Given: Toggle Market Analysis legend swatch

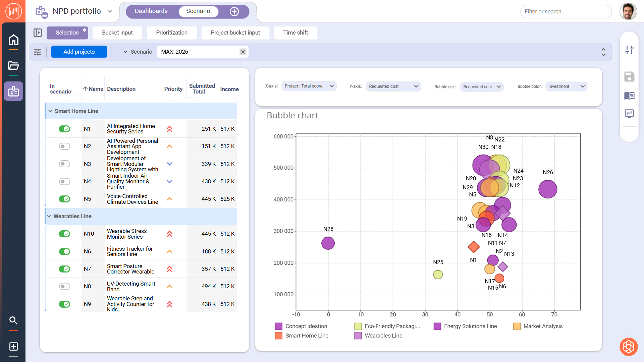Looking at the screenshot, I should click(x=517, y=326).
